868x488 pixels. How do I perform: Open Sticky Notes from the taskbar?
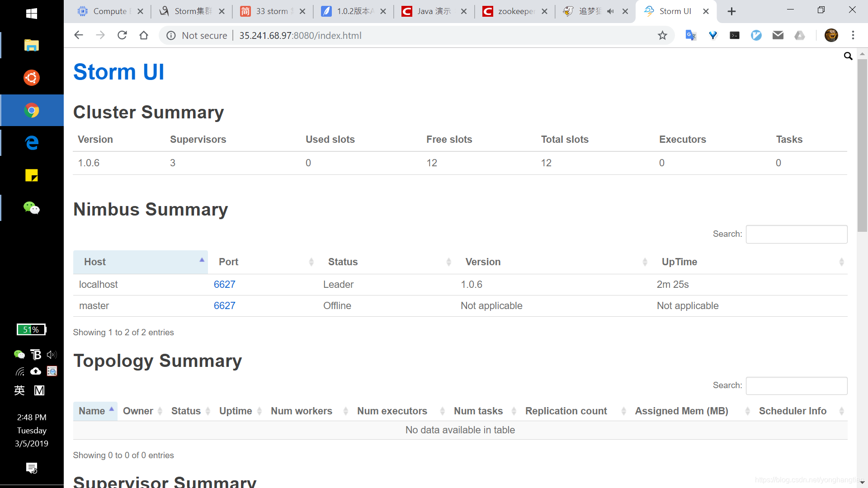pos(32,175)
